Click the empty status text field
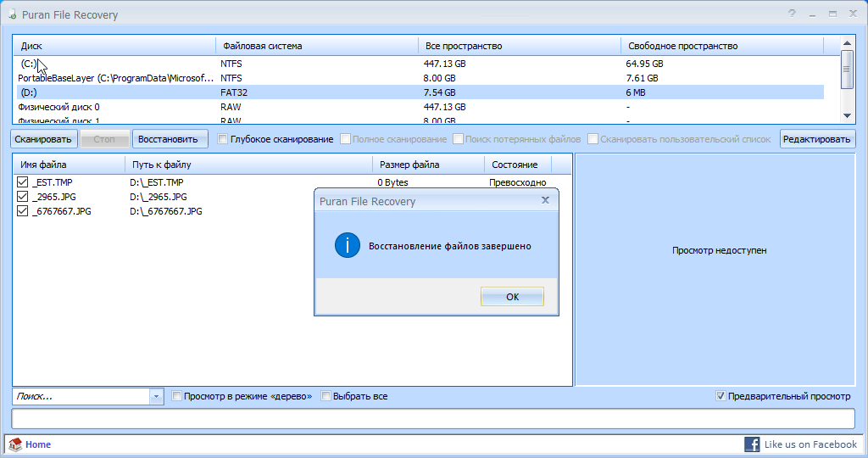This screenshot has width=868, height=458. pyautogui.click(x=433, y=419)
